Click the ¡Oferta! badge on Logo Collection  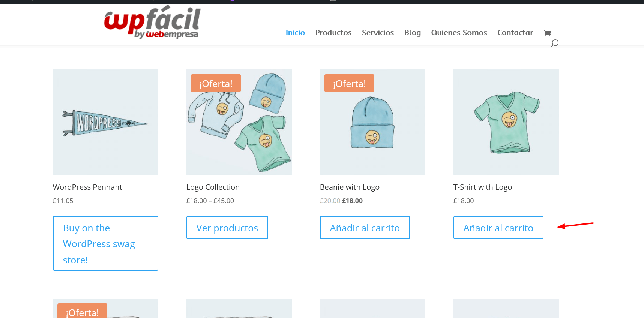pos(216,83)
